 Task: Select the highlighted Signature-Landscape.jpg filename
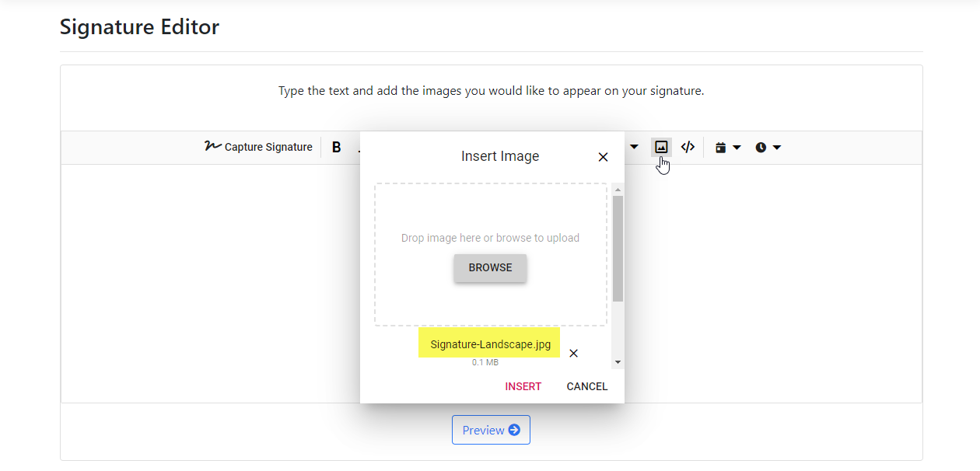pyautogui.click(x=489, y=343)
